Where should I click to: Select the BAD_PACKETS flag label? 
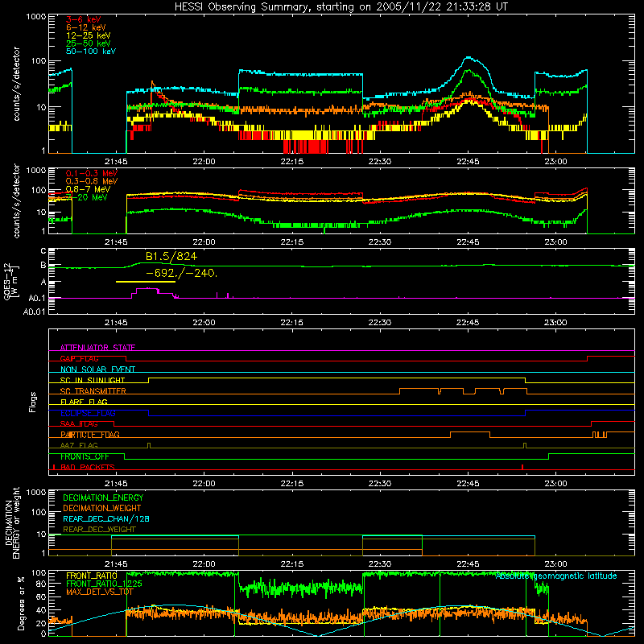[88, 467]
